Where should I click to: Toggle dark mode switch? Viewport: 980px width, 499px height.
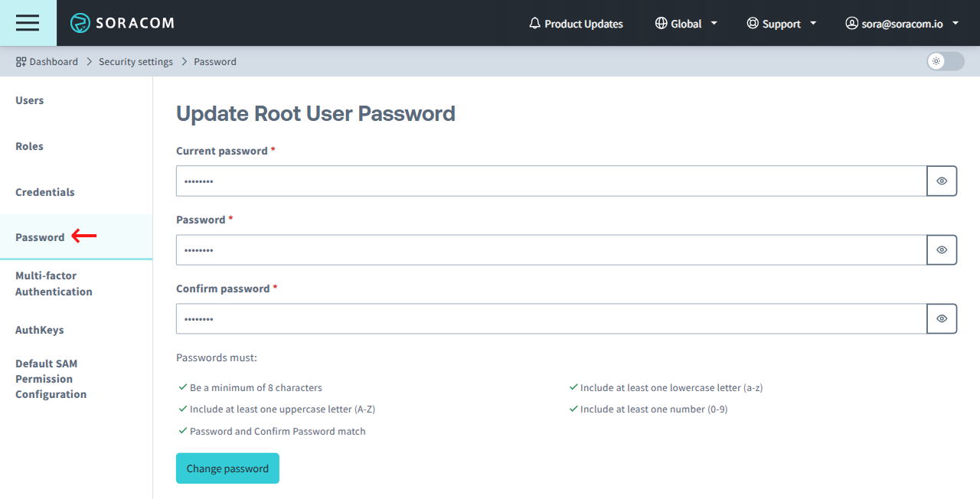945,61
